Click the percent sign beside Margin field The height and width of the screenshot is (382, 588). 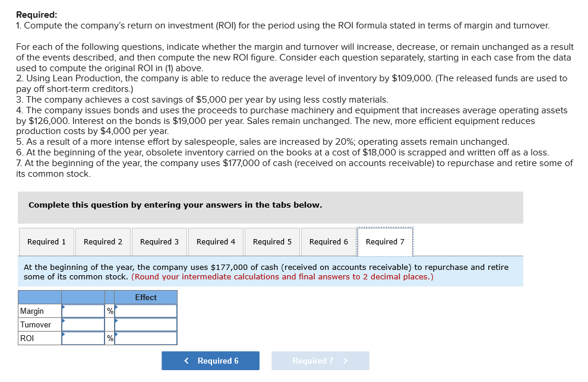point(110,310)
